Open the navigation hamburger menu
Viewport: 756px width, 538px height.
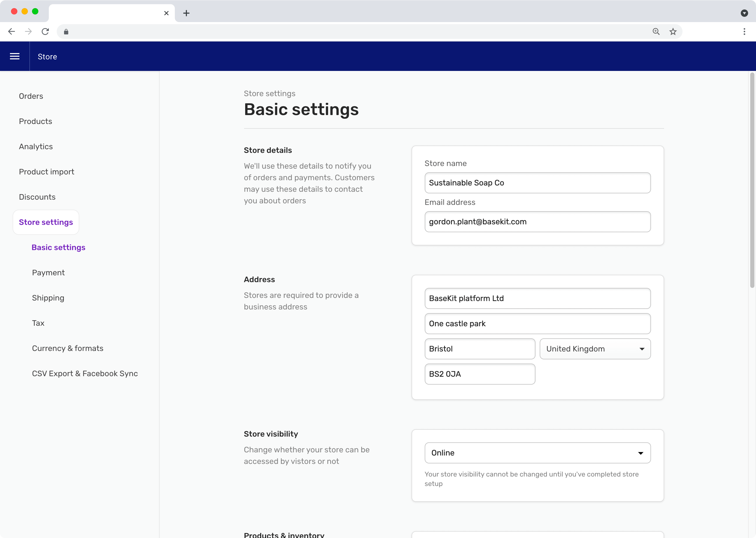coord(15,56)
